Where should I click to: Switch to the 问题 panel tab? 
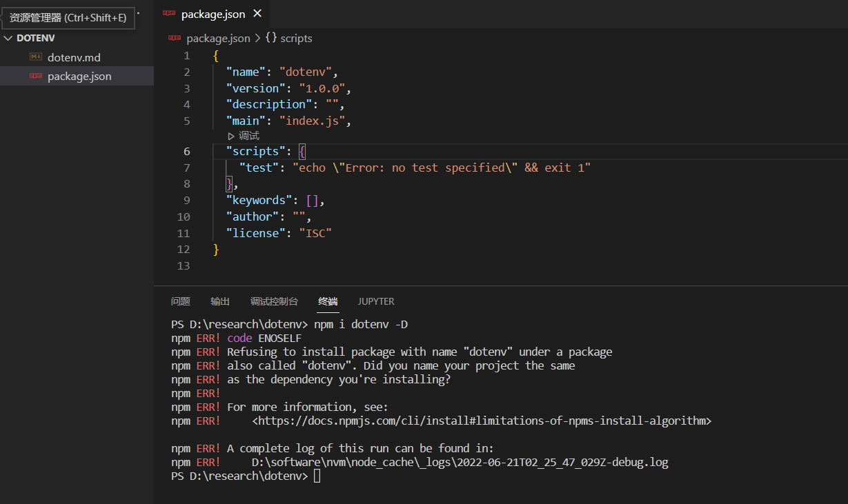181,301
